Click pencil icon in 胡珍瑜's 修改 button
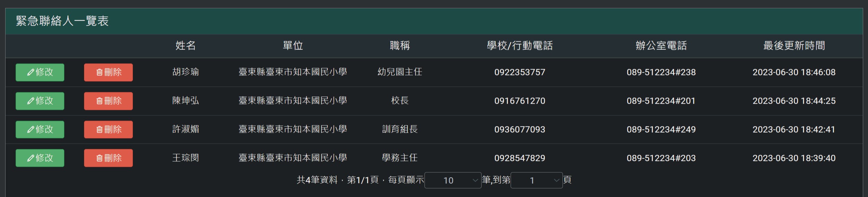 [31, 72]
